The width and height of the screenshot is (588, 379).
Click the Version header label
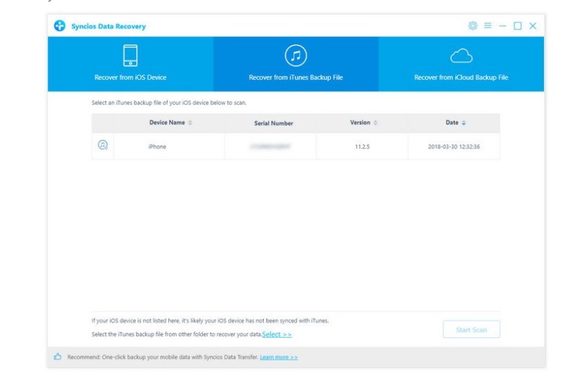pyautogui.click(x=360, y=123)
